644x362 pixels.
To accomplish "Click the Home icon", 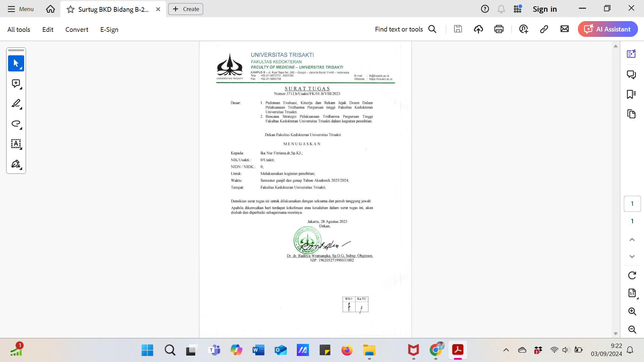I will point(50,9).
